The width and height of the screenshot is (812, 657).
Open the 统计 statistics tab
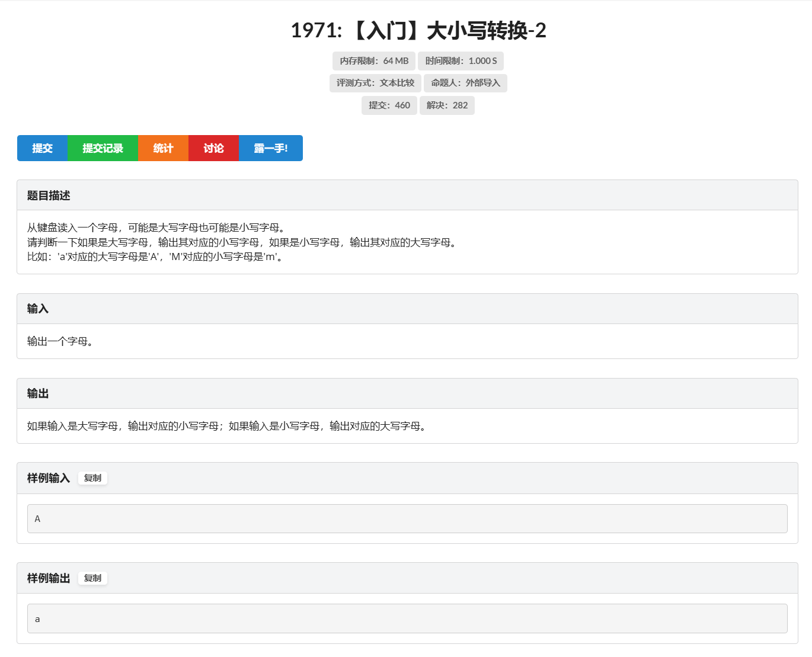click(163, 148)
